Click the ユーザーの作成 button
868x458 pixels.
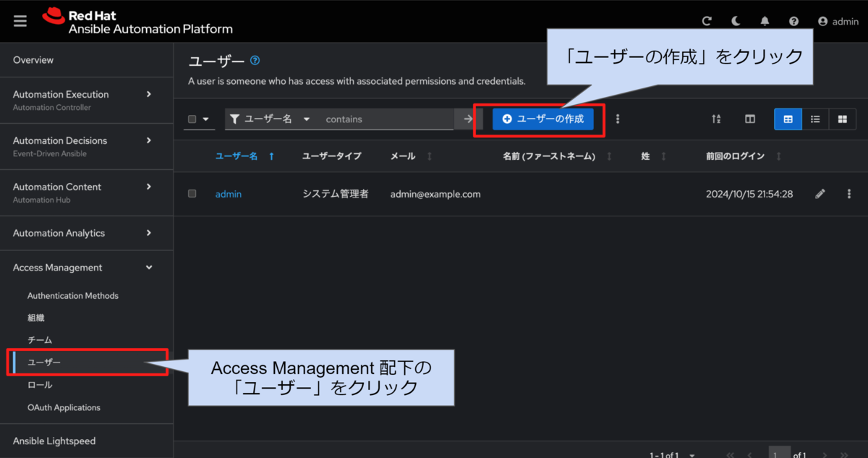[x=543, y=119]
